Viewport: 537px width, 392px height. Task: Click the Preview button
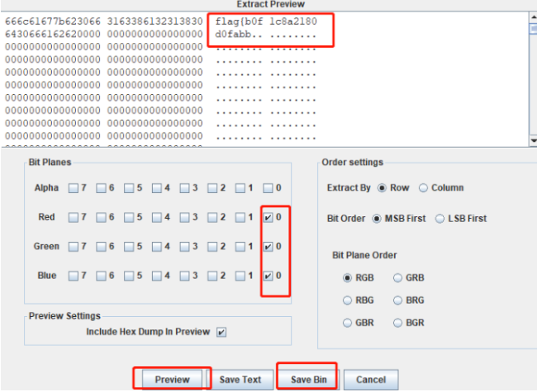tap(172, 379)
